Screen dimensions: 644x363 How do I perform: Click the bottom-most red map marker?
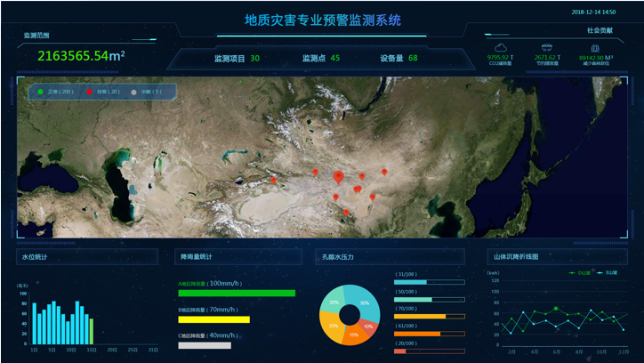(346, 212)
